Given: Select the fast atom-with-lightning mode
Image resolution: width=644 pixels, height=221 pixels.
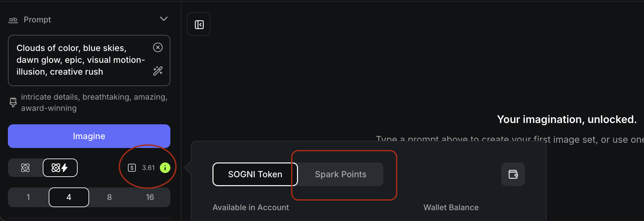Looking at the screenshot, I should (60, 168).
